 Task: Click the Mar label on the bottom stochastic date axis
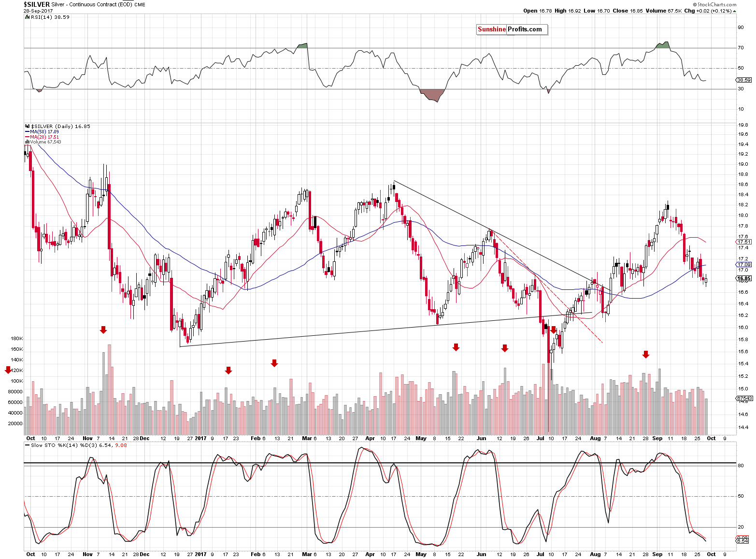point(307,554)
